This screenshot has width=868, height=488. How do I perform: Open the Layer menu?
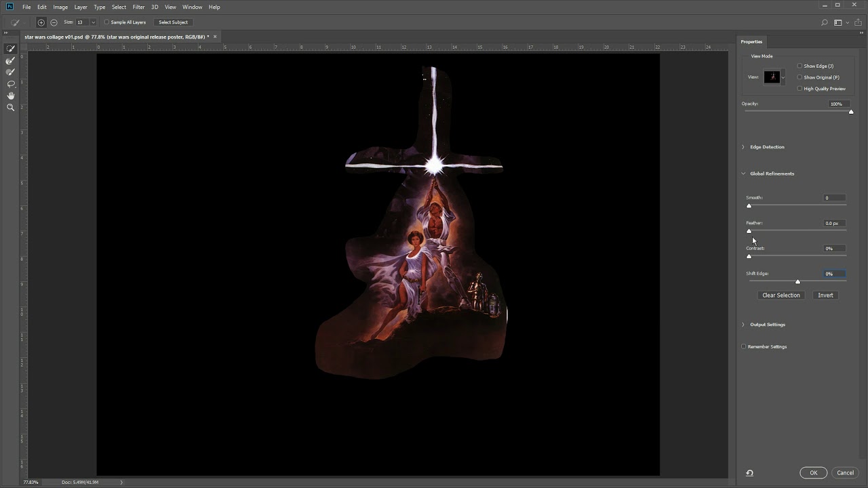click(x=81, y=7)
